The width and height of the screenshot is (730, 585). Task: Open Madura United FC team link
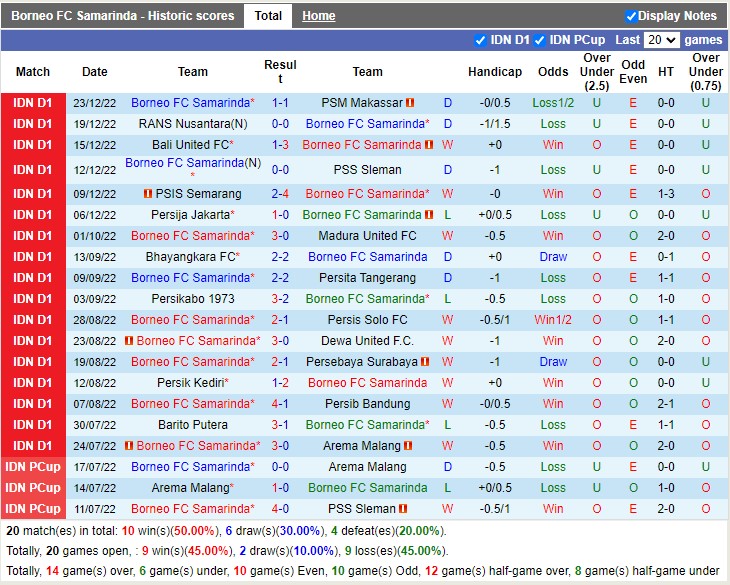pyautogui.click(x=367, y=235)
